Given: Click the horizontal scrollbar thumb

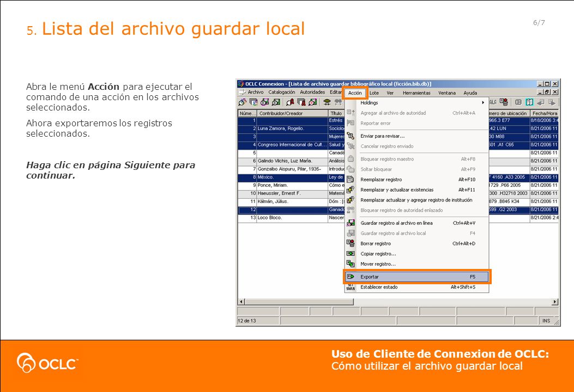Looking at the screenshot, I should (x=299, y=302).
